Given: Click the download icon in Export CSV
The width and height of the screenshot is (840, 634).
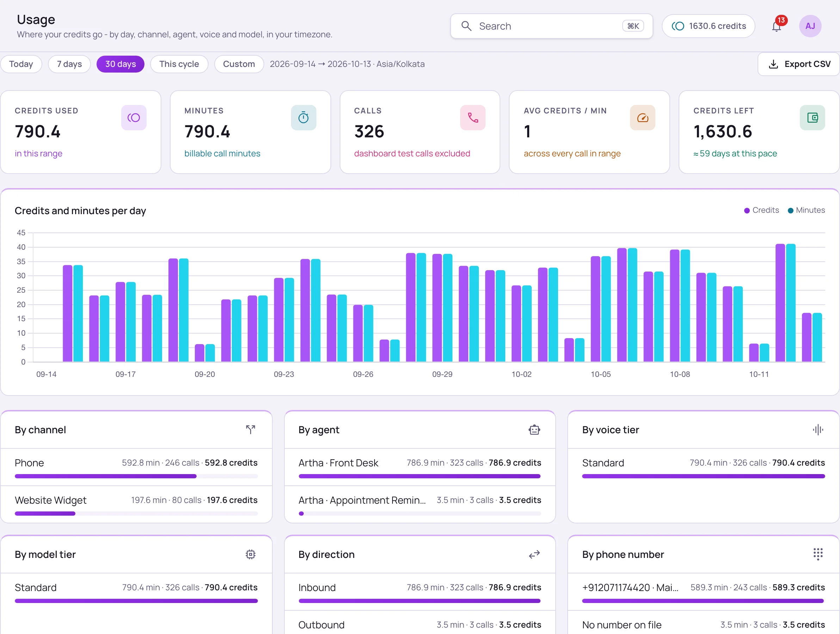Looking at the screenshot, I should 773,64.
